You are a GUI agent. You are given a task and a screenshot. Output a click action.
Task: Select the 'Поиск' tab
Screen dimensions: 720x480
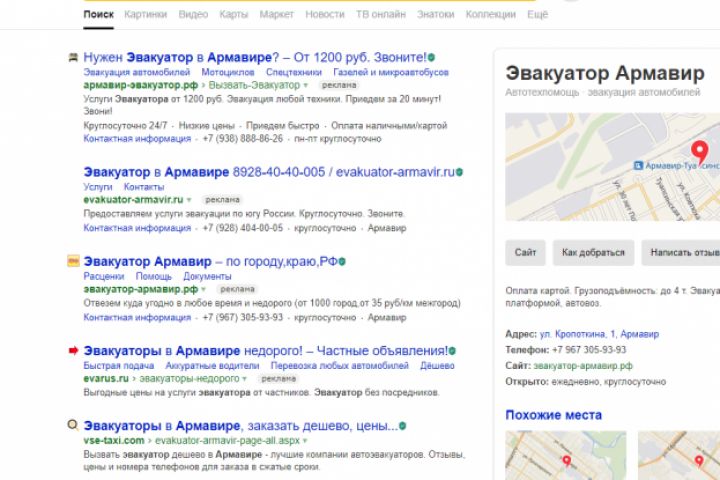point(98,15)
